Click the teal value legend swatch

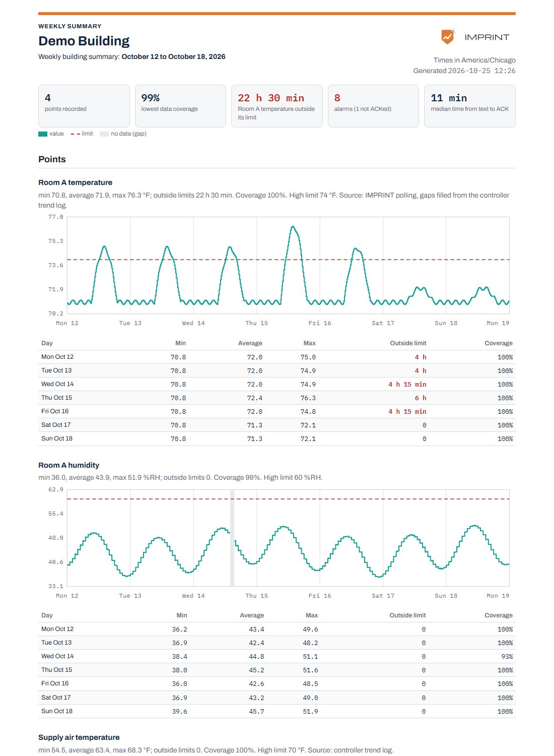pos(43,134)
